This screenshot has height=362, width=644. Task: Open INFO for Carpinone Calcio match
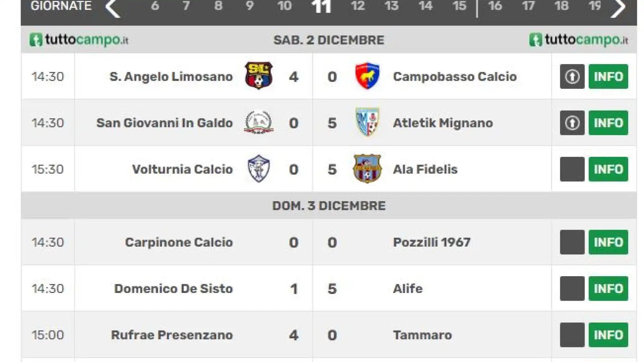coord(608,242)
